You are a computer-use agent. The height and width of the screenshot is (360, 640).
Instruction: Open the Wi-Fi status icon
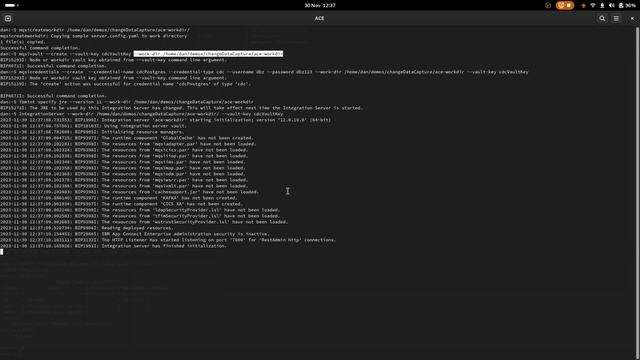click(593, 5)
